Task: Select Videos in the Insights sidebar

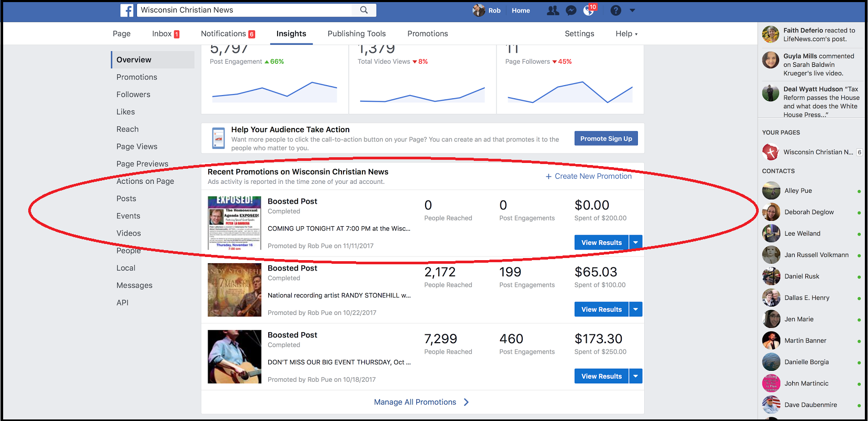Action: (129, 233)
